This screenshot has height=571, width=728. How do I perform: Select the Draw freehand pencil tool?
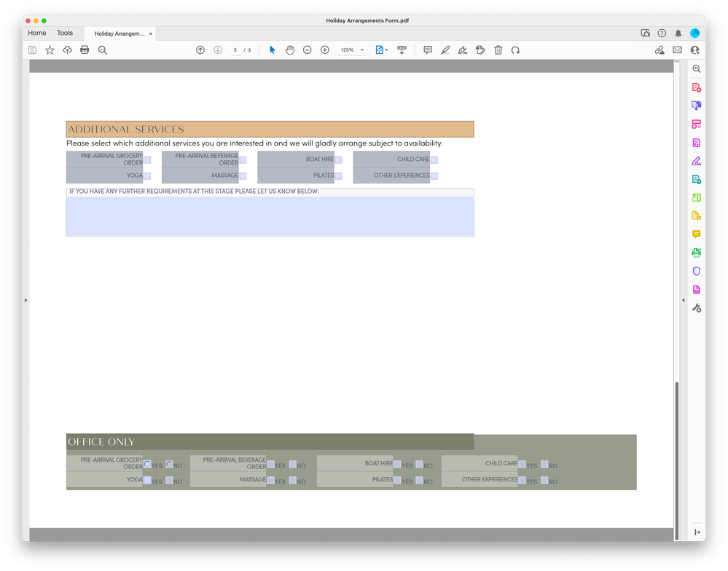point(445,50)
